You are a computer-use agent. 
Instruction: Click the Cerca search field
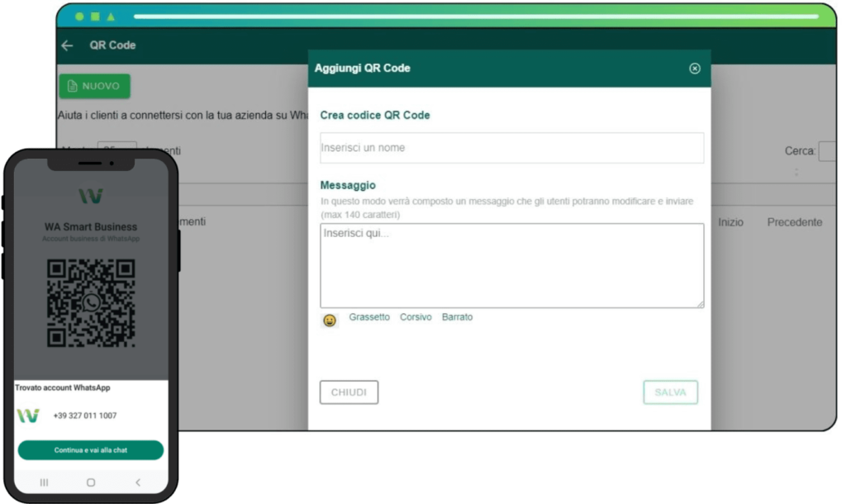click(827, 151)
